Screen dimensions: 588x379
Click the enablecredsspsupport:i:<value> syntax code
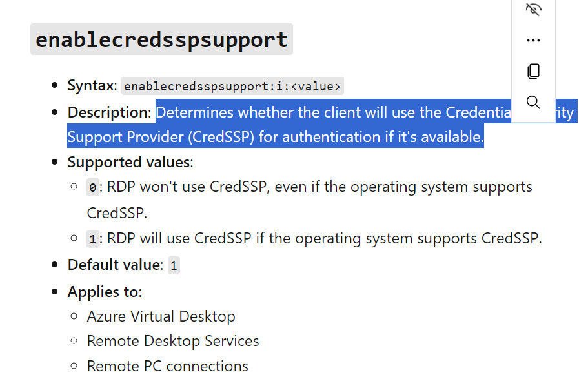232,87
